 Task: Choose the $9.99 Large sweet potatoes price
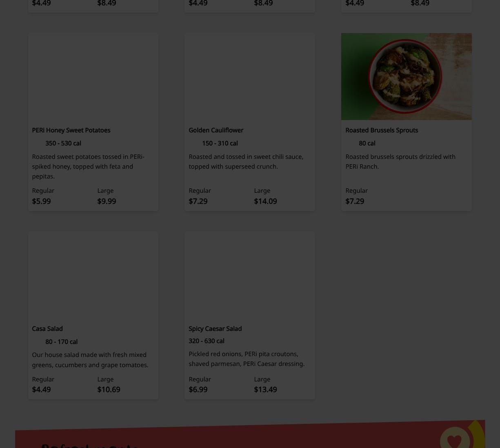pyautogui.click(x=107, y=201)
